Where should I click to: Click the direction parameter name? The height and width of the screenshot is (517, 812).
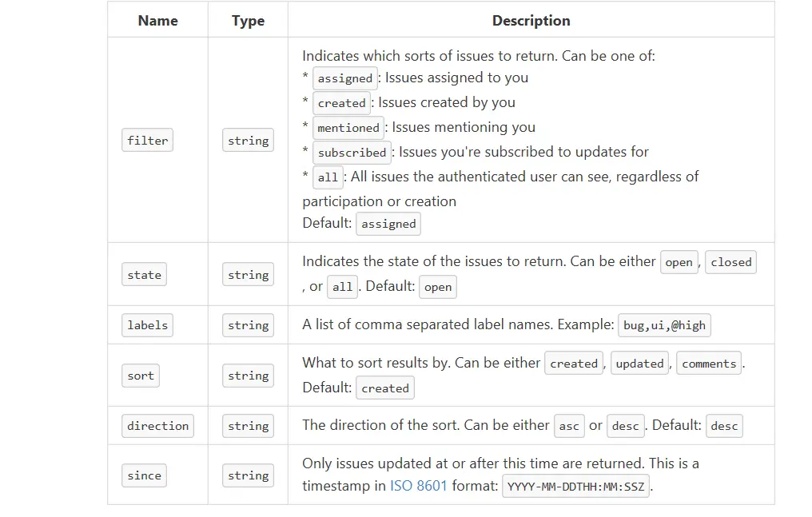pyautogui.click(x=158, y=426)
